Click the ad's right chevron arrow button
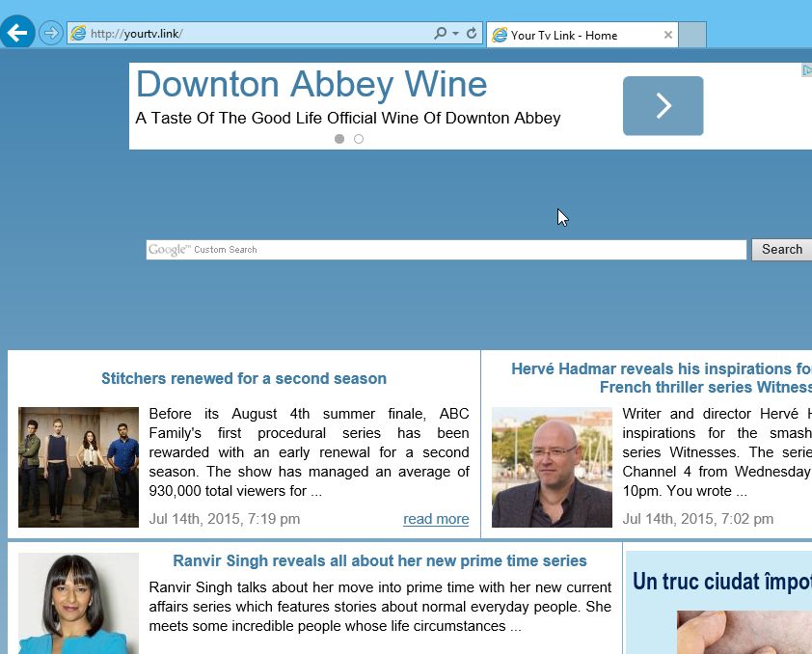Image resolution: width=812 pixels, height=654 pixels. click(x=663, y=106)
